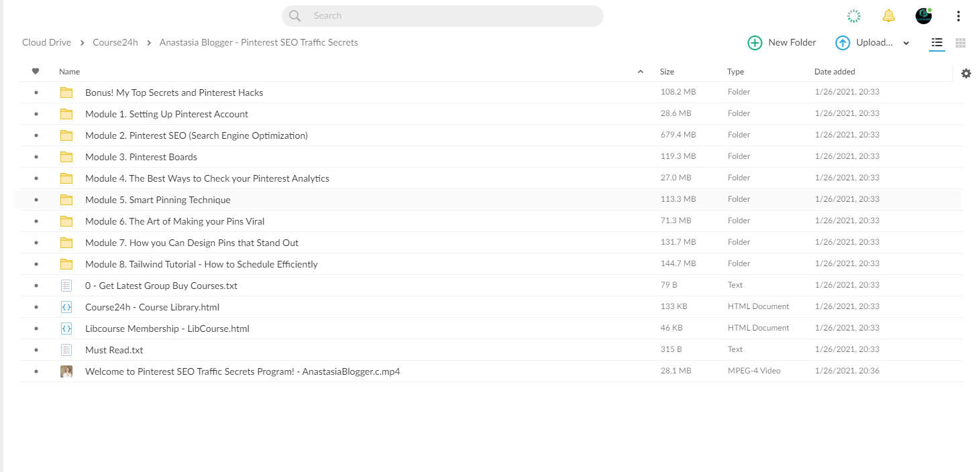Viewport: 980px width, 472px height.
Task: Open the Upload dropdown arrow
Action: point(906,43)
